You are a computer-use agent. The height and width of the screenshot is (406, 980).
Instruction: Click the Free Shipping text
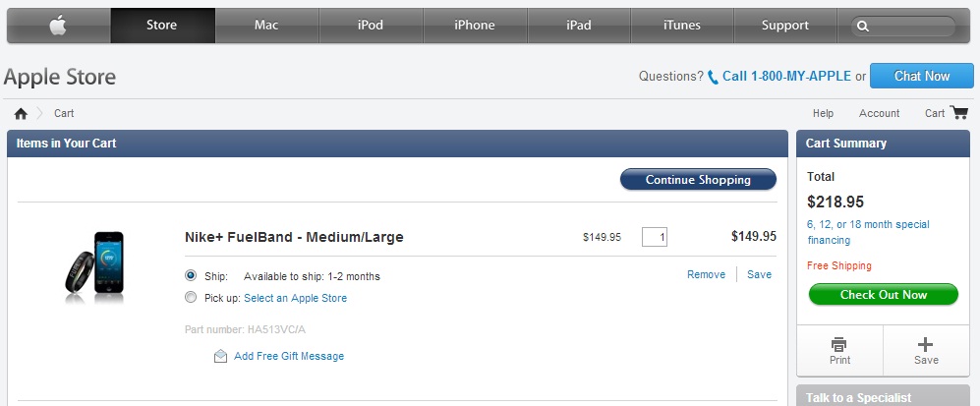click(x=838, y=265)
